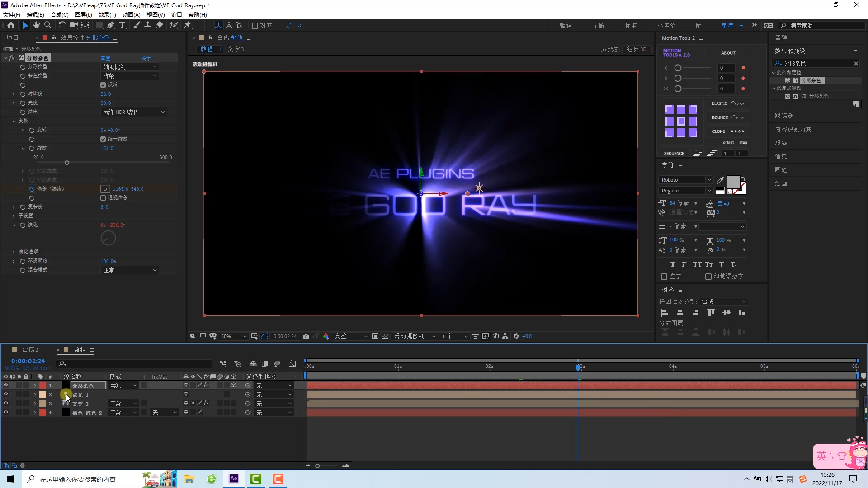Expand the 对比度 property twirl arrow
This screenshot has width=868, height=488.
(x=14, y=94)
